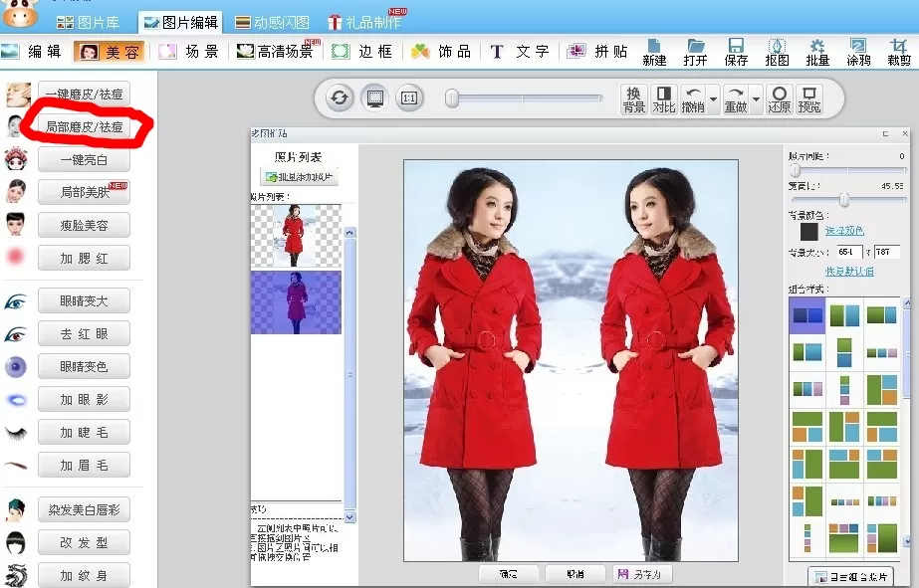
Task: Click the hair wig icon beside 改发型
Action: [16, 543]
